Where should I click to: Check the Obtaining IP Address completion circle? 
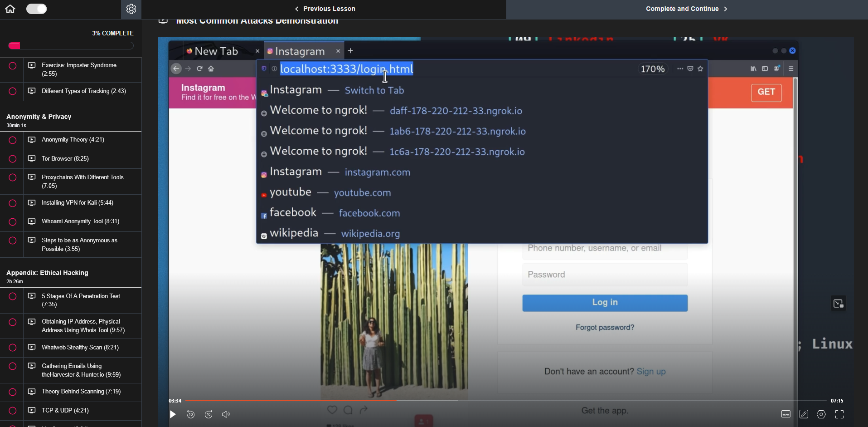(13, 322)
